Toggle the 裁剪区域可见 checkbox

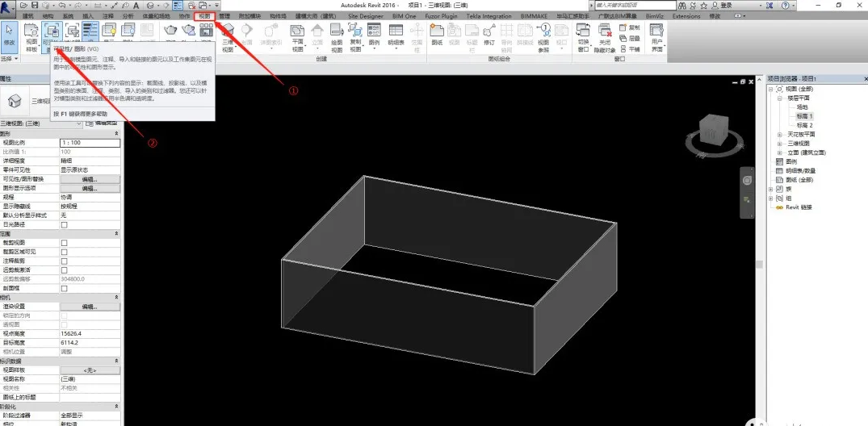tap(65, 253)
